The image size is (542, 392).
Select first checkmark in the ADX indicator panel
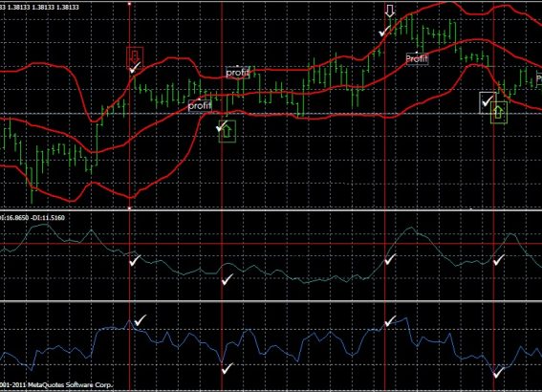(x=135, y=260)
